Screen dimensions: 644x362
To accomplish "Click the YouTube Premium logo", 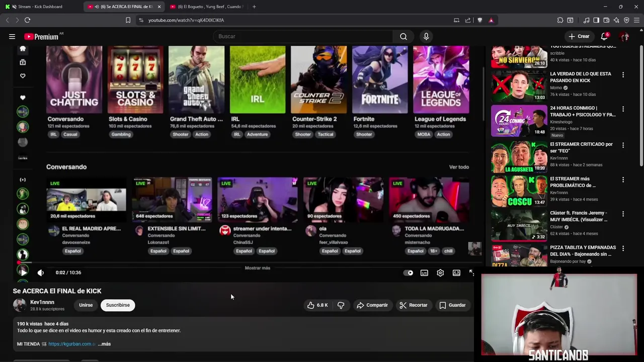I will coord(42,36).
